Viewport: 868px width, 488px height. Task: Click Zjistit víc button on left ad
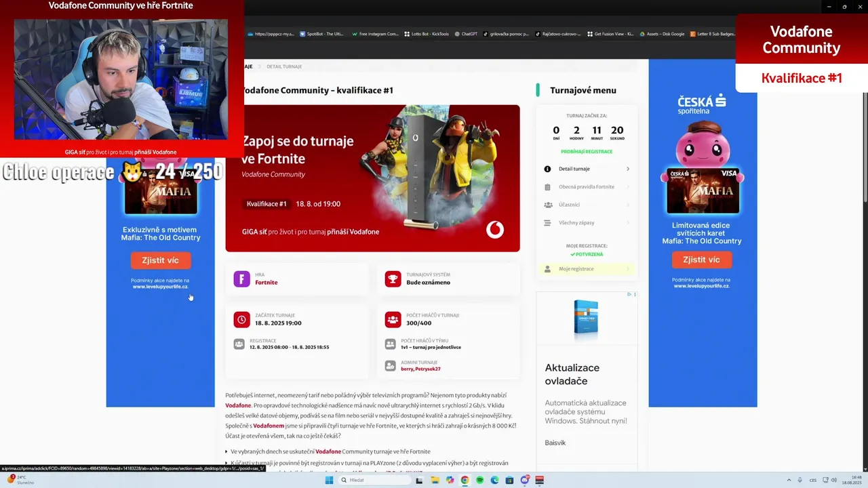[161, 260]
